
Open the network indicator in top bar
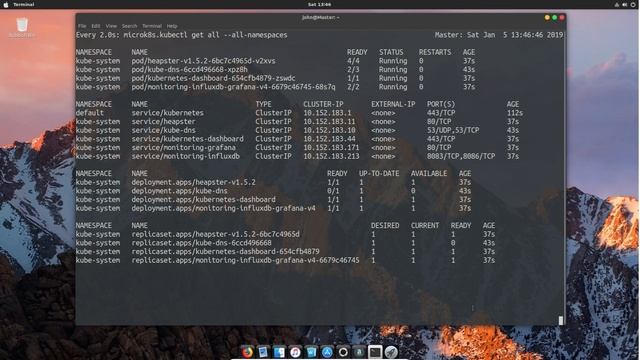coord(616,4)
